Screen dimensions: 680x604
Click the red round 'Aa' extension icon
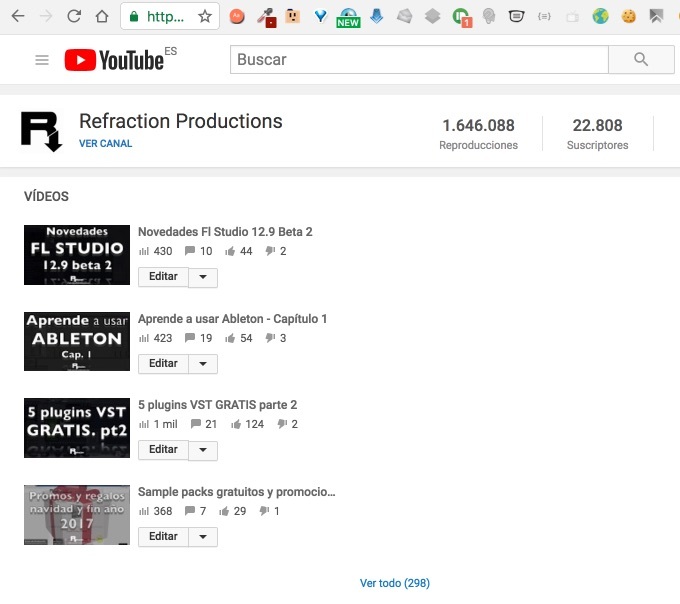tap(237, 16)
